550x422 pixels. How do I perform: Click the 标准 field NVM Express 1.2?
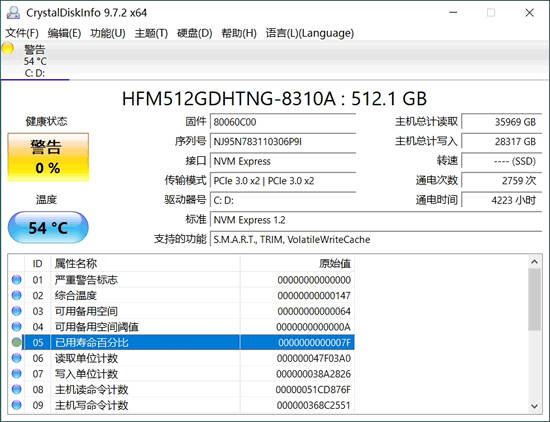coord(376,220)
